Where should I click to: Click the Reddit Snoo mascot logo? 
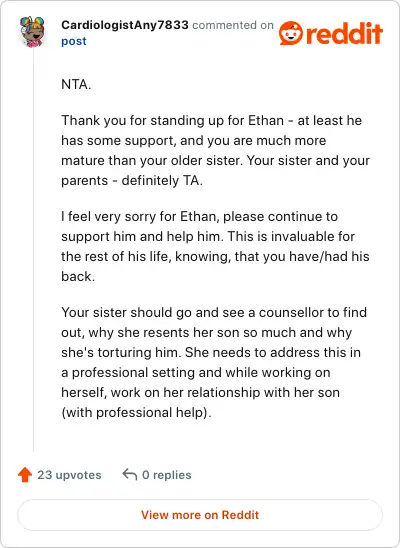click(291, 33)
